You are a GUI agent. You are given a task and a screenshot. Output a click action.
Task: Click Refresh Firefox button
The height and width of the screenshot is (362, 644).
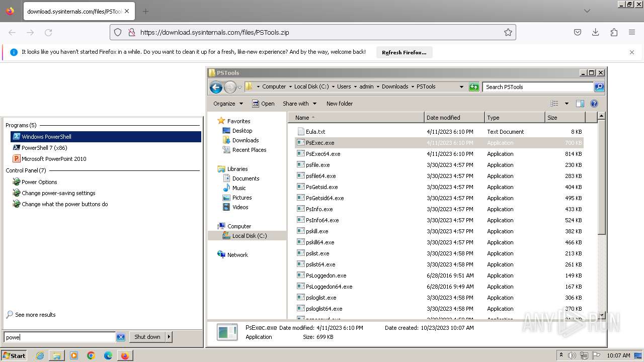tap(404, 52)
